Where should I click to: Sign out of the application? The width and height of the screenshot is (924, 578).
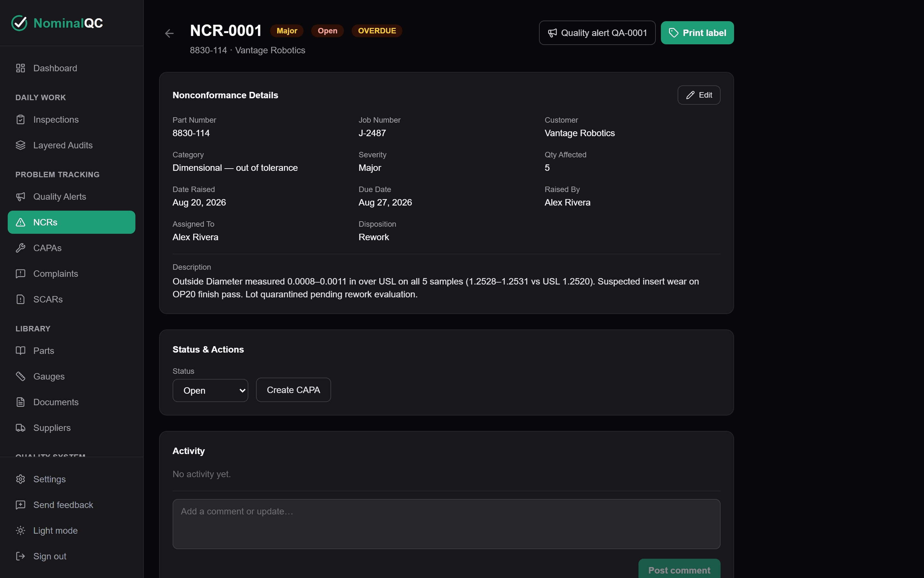click(x=72, y=556)
